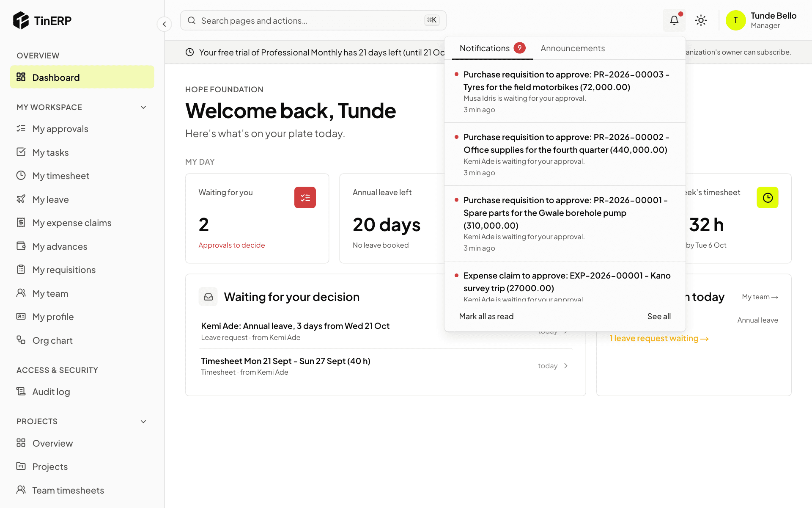Click Approvals to decide link
This screenshot has width=812, height=508.
tap(232, 245)
